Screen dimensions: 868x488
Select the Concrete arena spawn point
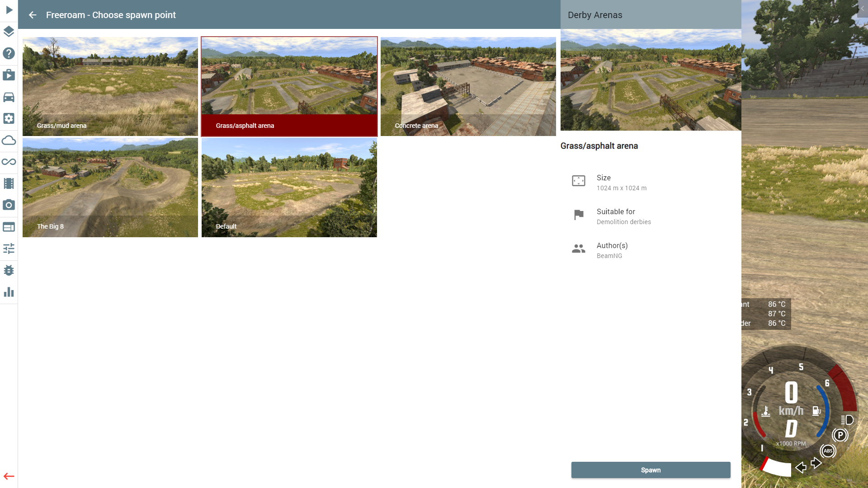pyautogui.click(x=468, y=86)
